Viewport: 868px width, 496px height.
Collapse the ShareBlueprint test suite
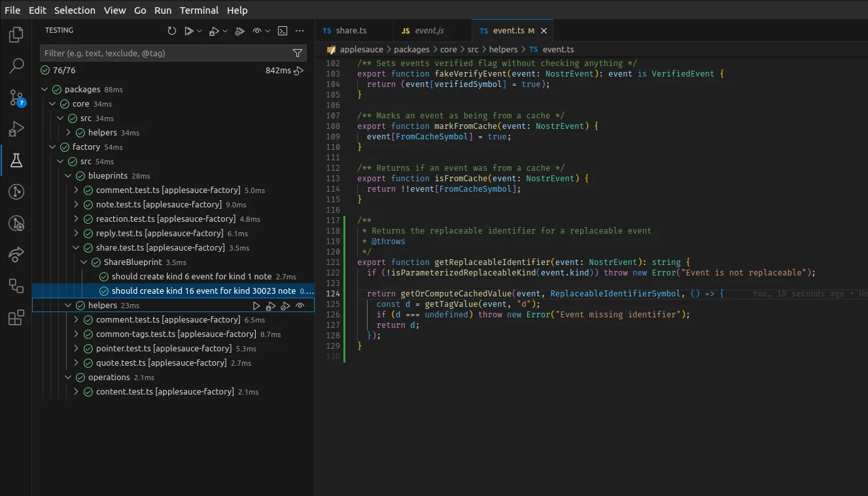point(84,262)
